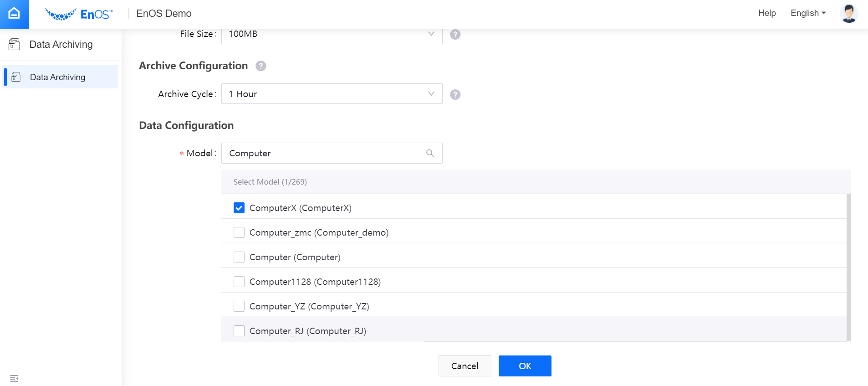868x386 pixels.
Task: Open the user avatar menu
Action: click(848, 13)
